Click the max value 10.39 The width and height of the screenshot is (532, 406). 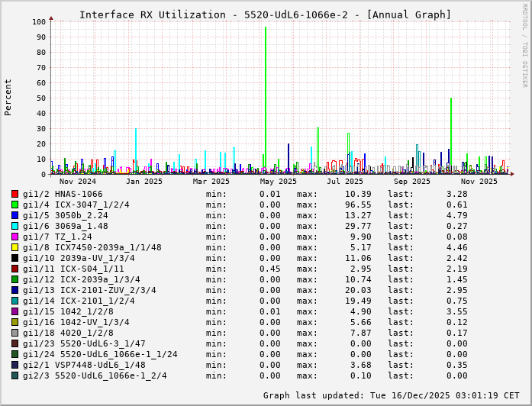(358, 194)
